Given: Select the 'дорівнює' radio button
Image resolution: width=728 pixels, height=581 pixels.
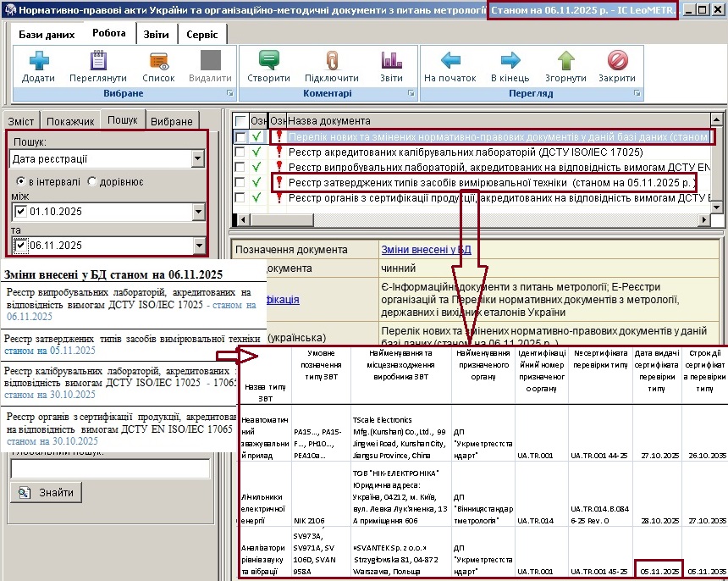Looking at the screenshot, I should (x=91, y=182).
